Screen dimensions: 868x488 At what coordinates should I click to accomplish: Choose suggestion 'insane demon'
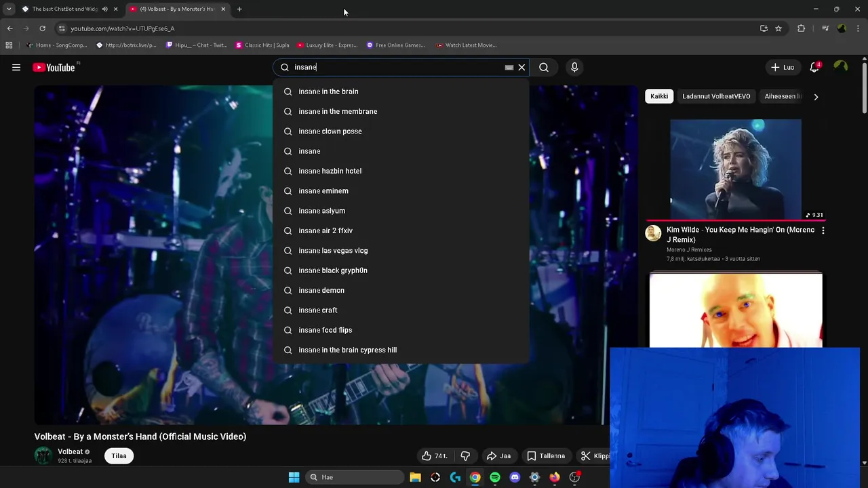click(400, 290)
